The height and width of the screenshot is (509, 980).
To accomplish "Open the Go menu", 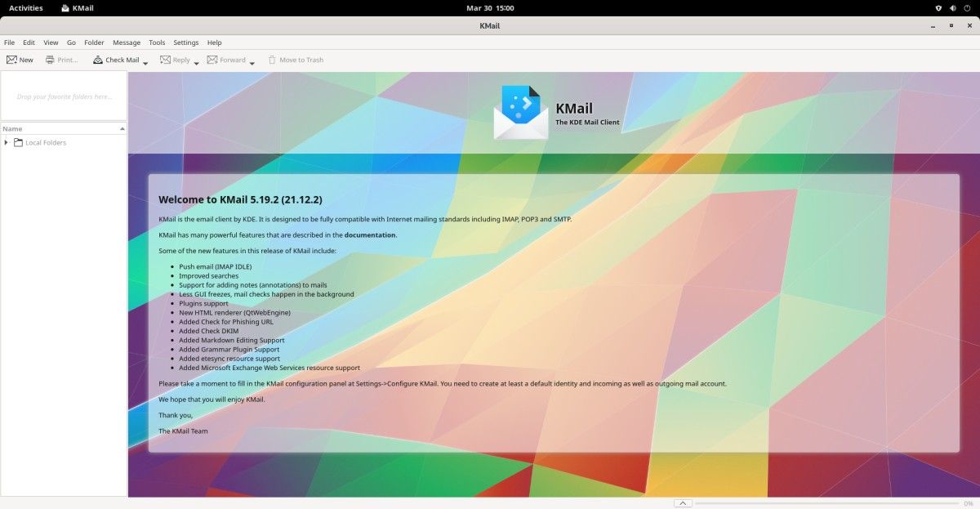I will [x=71, y=42].
